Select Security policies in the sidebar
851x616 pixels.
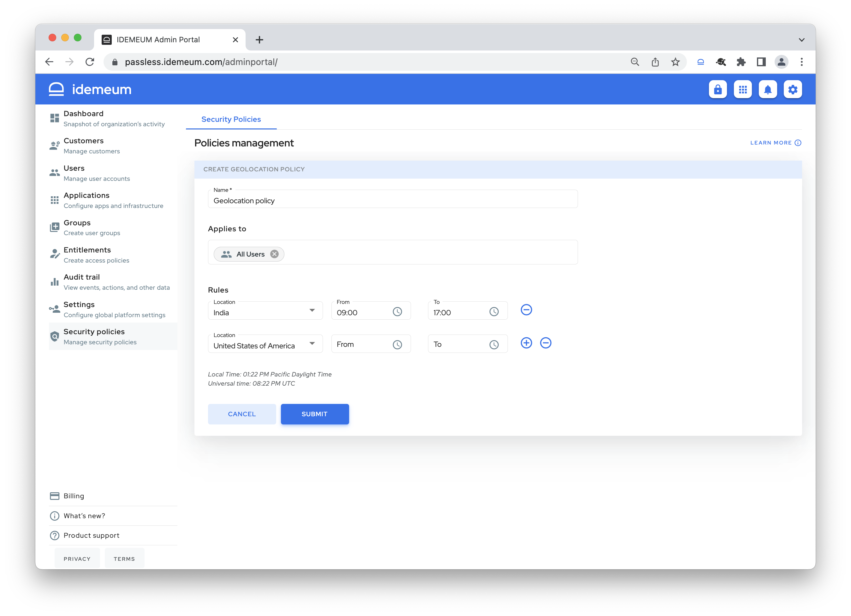[113, 336]
